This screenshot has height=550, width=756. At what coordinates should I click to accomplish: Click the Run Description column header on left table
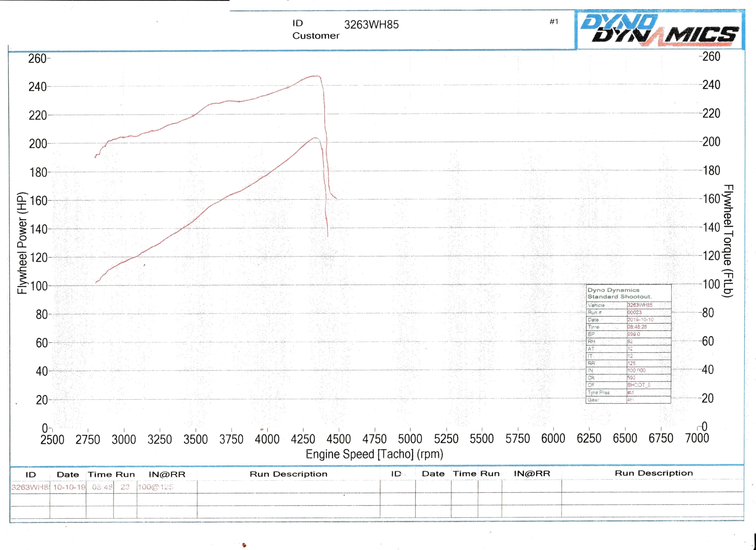288,474
